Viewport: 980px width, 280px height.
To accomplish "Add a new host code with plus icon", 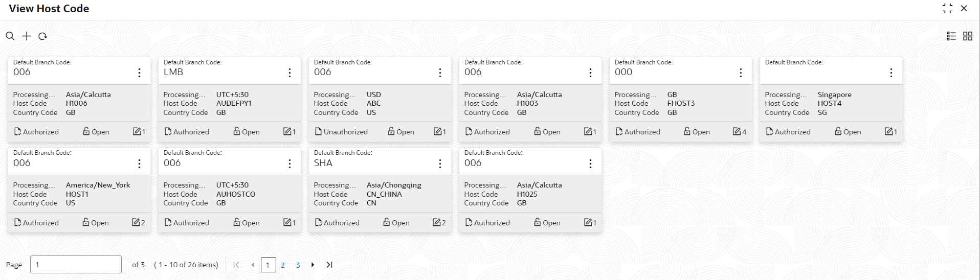I will (x=27, y=36).
